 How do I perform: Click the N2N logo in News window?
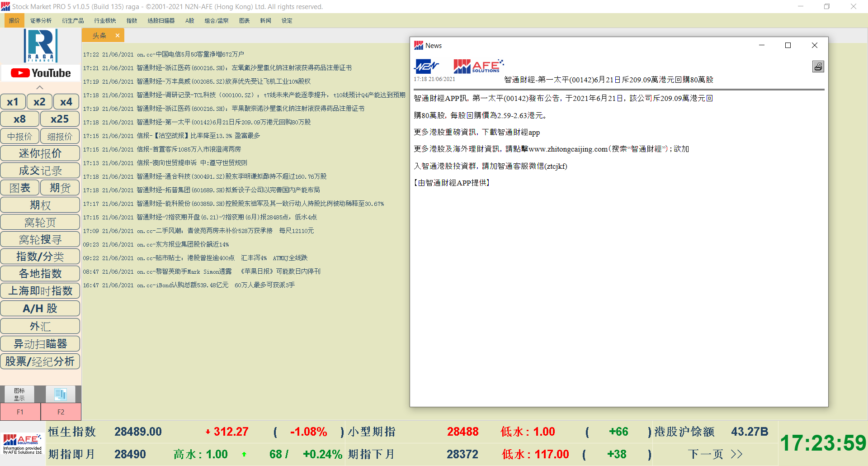(426, 66)
